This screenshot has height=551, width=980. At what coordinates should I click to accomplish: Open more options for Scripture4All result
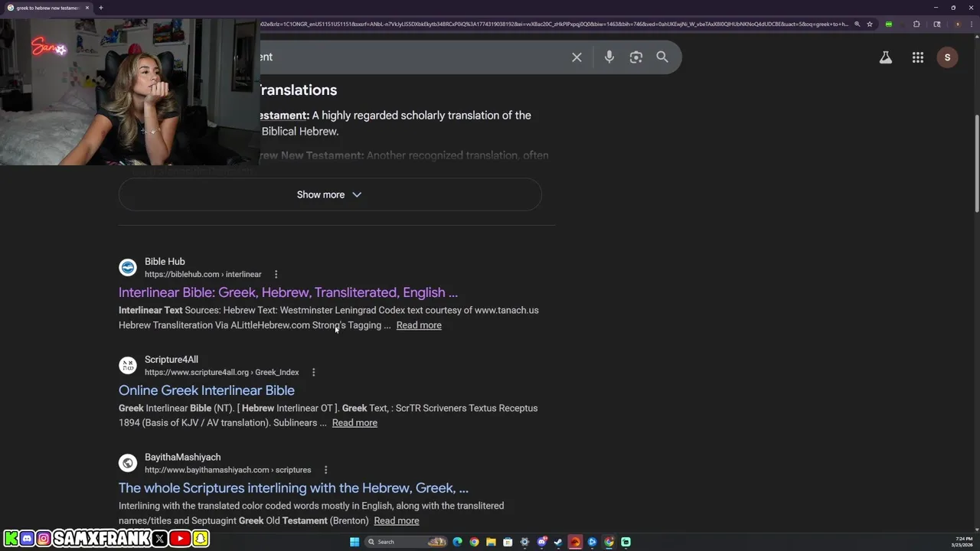pos(313,373)
